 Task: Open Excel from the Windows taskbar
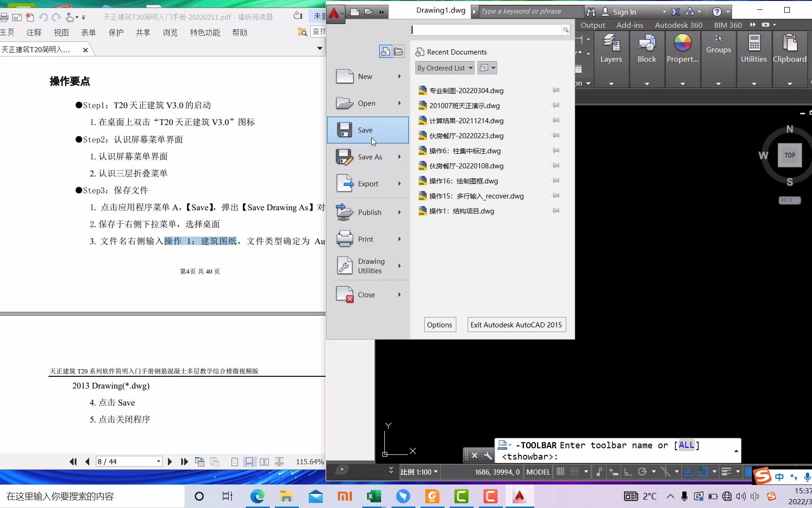click(x=374, y=496)
